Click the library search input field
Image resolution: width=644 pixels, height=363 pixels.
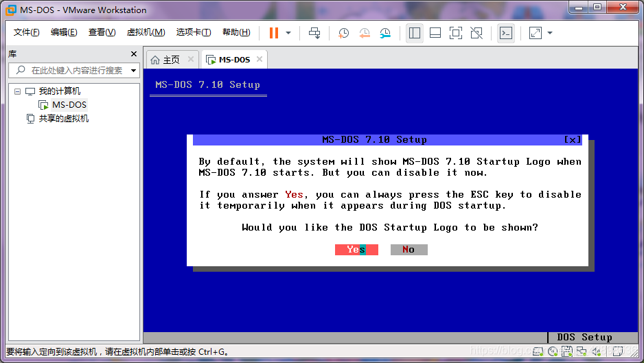(x=74, y=70)
